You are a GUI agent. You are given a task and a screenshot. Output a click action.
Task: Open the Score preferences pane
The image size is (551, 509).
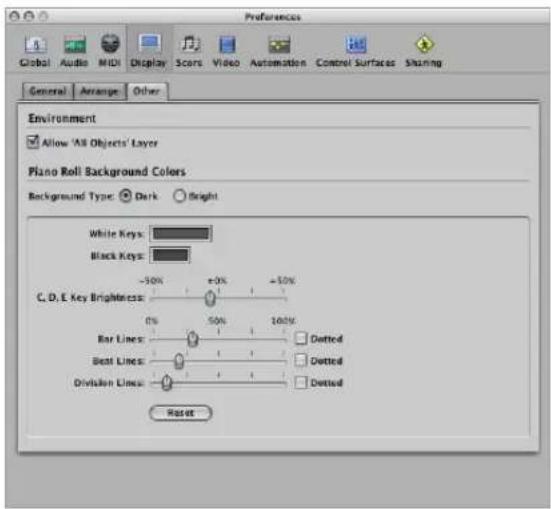click(189, 51)
